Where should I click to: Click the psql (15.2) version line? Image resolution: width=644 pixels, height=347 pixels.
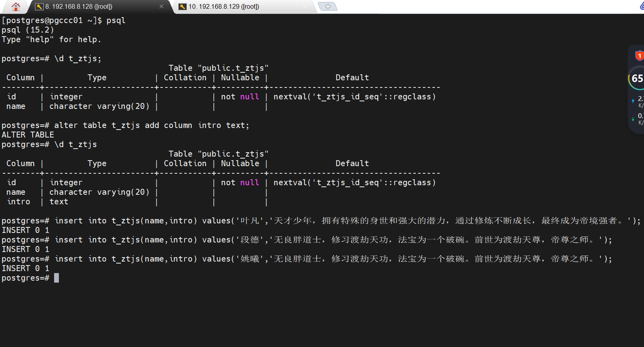pyautogui.click(x=27, y=30)
